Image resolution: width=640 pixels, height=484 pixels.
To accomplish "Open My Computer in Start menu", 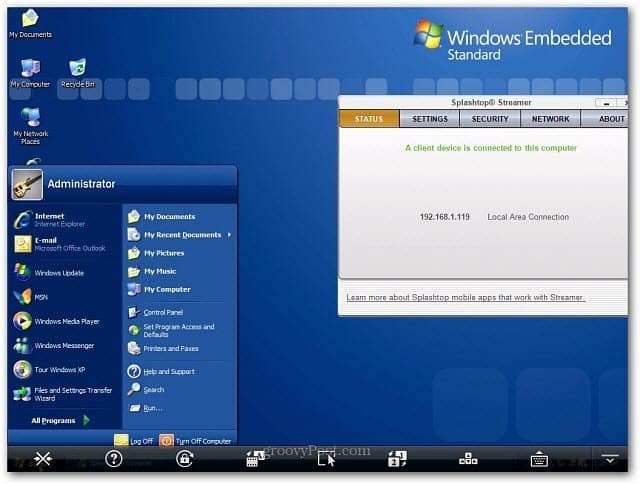I will [x=159, y=289].
